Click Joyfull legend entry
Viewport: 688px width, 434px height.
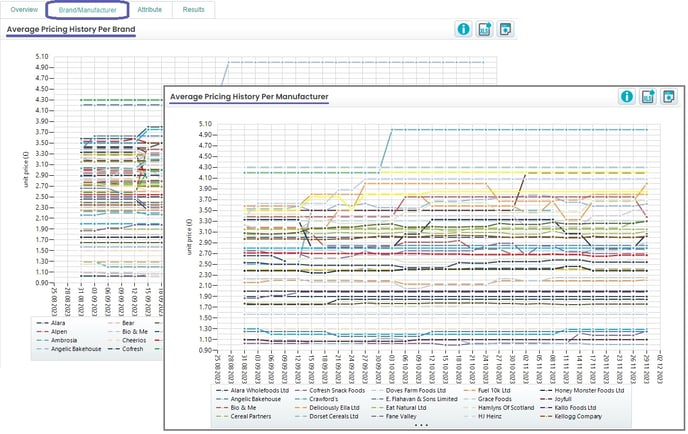[556, 399]
